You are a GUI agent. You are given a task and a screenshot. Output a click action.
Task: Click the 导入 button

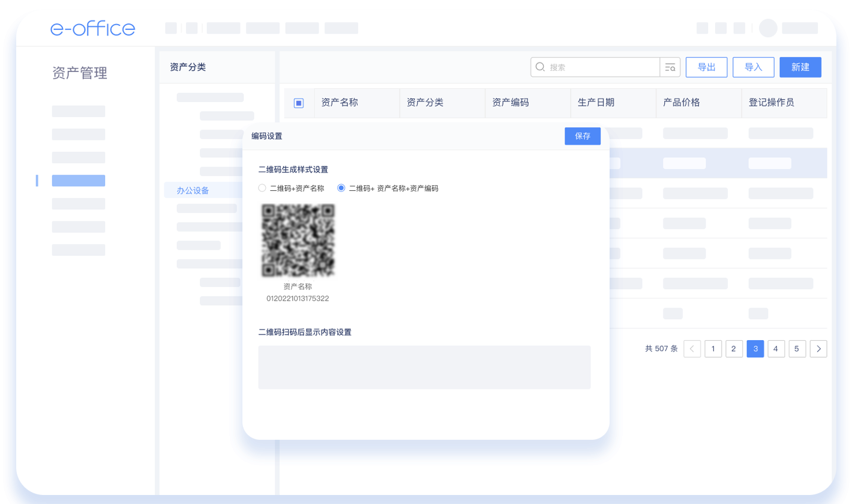754,67
